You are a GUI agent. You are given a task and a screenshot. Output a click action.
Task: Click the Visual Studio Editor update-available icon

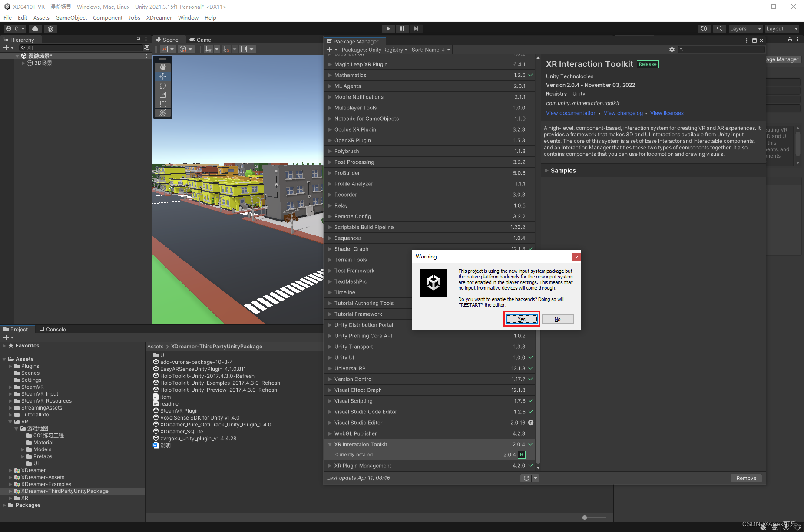[x=531, y=423]
